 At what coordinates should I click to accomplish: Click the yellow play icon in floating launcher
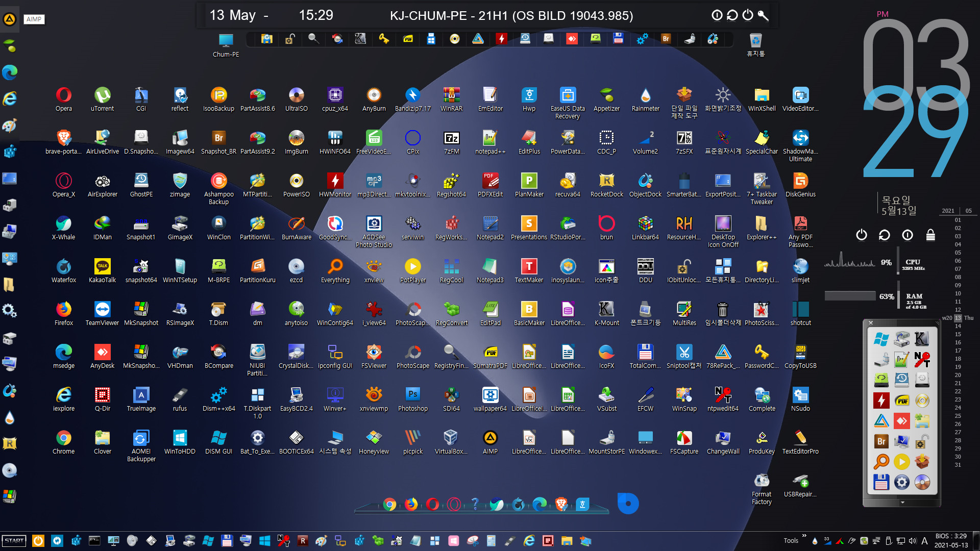(x=902, y=462)
